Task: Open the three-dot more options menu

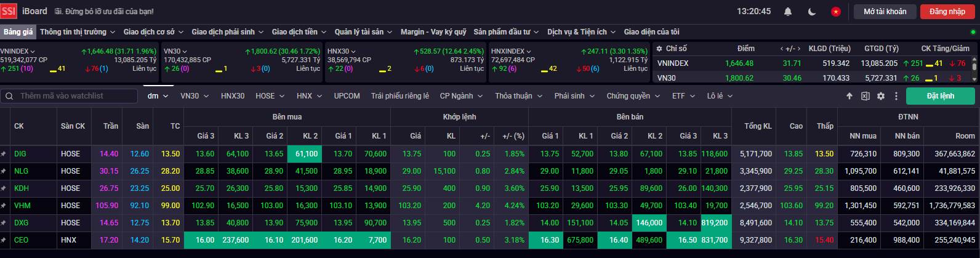Action: (x=896, y=96)
